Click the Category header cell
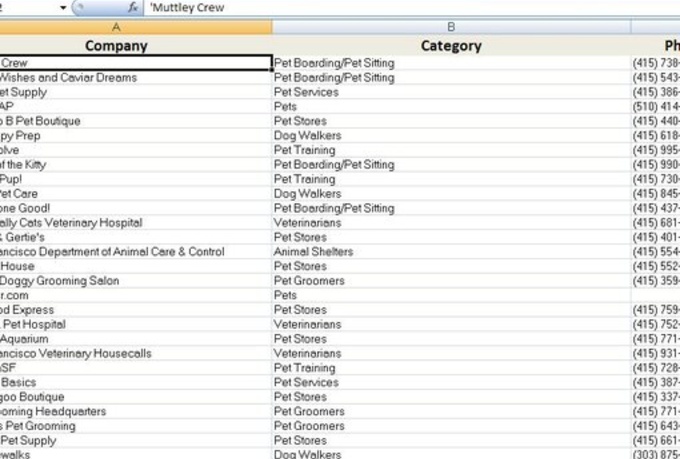680x459 pixels. coord(451,46)
